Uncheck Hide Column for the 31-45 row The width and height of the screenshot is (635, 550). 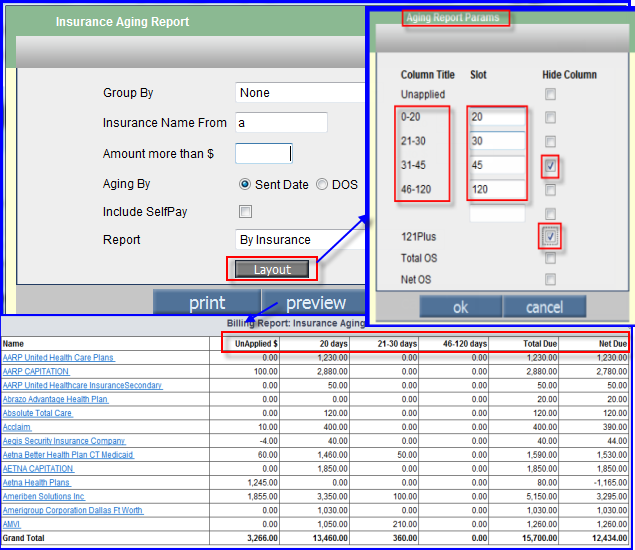tap(550, 166)
